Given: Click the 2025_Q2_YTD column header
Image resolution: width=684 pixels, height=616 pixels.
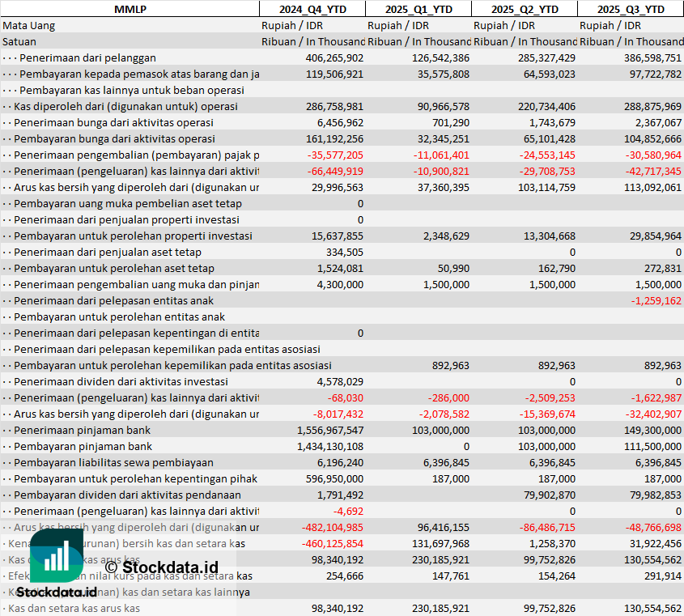Looking at the screenshot, I should 524,9.
